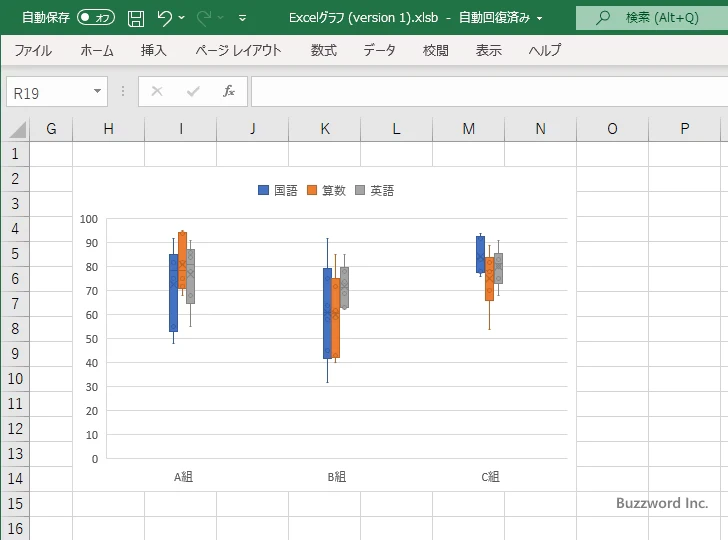Select row 1 header
This screenshot has height=540, width=728.
15,154
